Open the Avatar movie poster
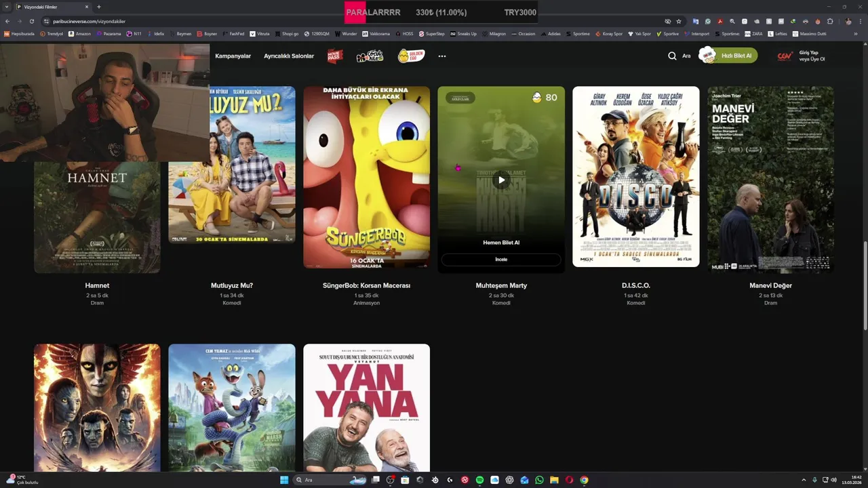The height and width of the screenshot is (488, 868). click(x=97, y=407)
